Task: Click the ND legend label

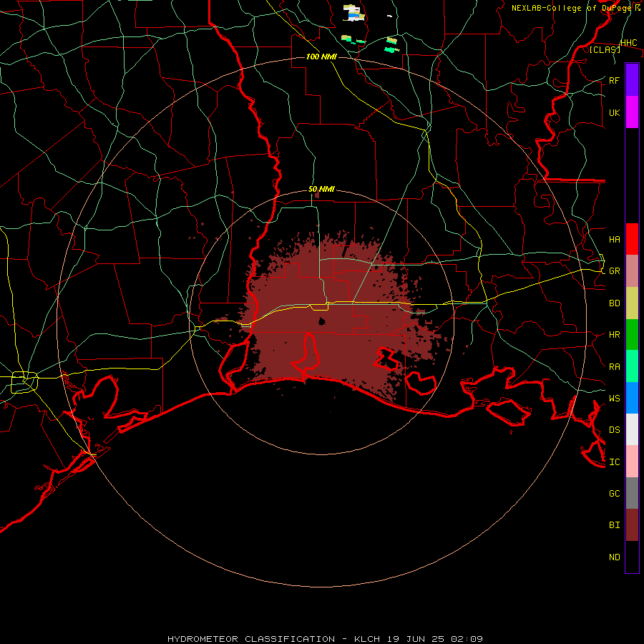Action: click(x=614, y=557)
